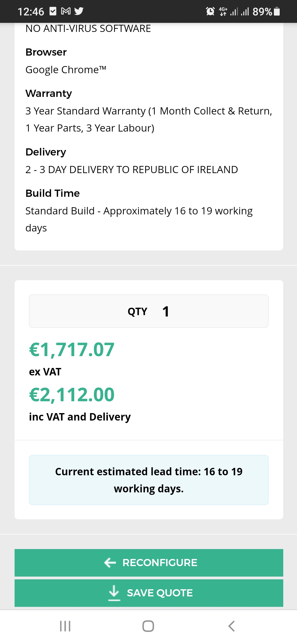Tap the Reconfigure left arrow icon

click(110, 563)
